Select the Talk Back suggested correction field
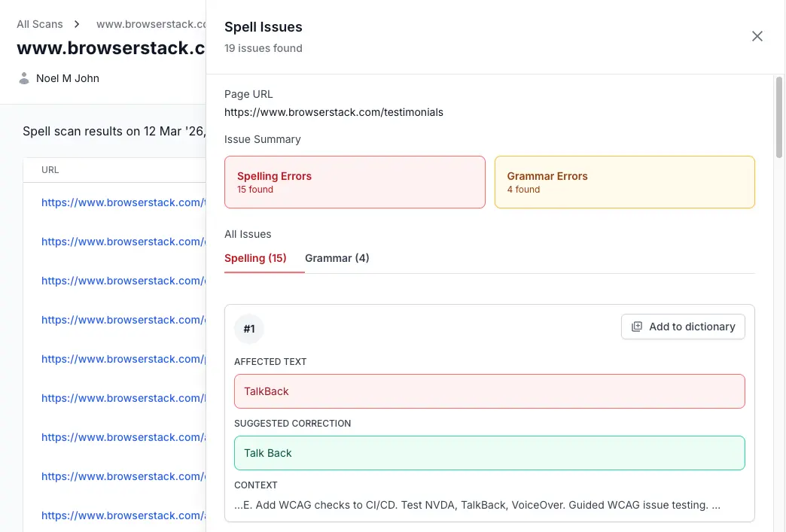The height and width of the screenshot is (532, 786). coord(489,453)
